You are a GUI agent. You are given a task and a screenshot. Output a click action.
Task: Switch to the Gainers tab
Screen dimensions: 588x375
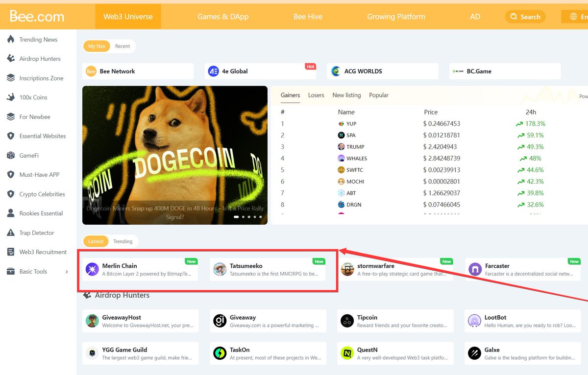coord(290,95)
